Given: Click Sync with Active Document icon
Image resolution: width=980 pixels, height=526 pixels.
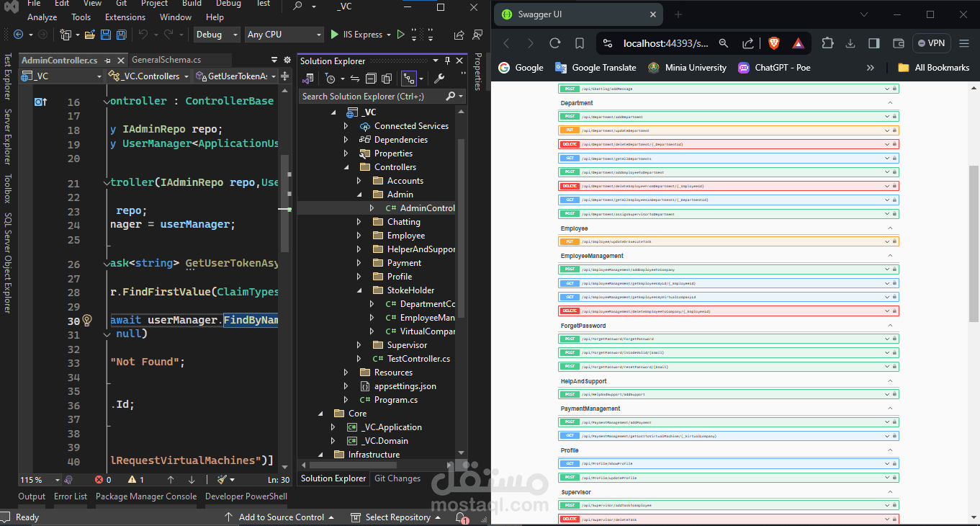Looking at the screenshot, I should (354, 79).
